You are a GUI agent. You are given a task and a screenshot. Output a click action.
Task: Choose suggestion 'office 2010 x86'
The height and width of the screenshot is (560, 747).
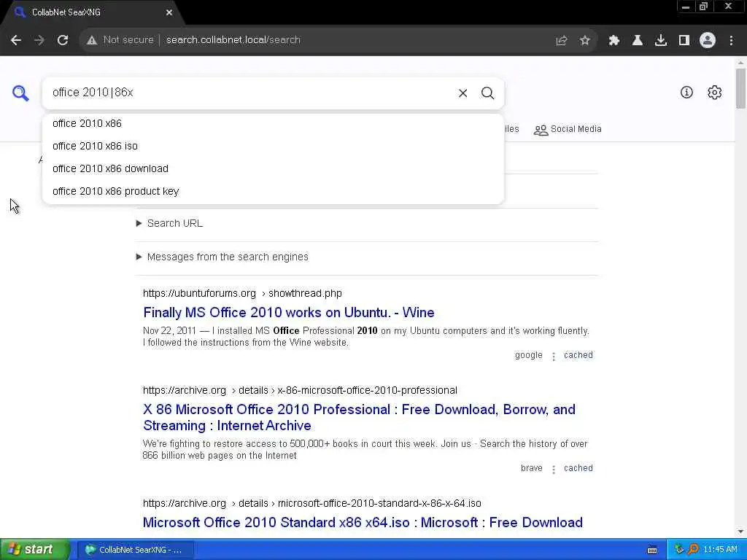273,123
